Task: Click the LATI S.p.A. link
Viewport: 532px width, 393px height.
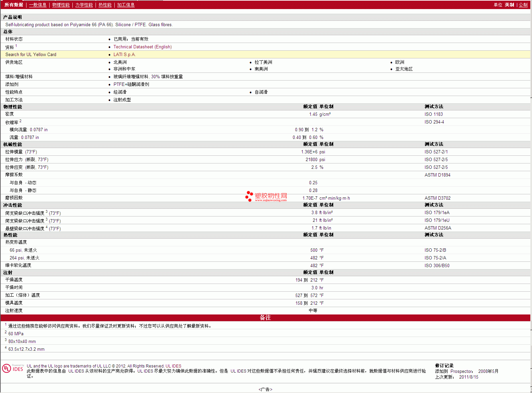Action: [124, 55]
